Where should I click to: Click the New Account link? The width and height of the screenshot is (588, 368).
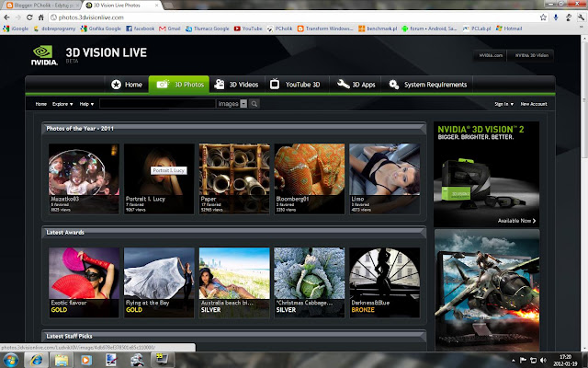tap(533, 104)
